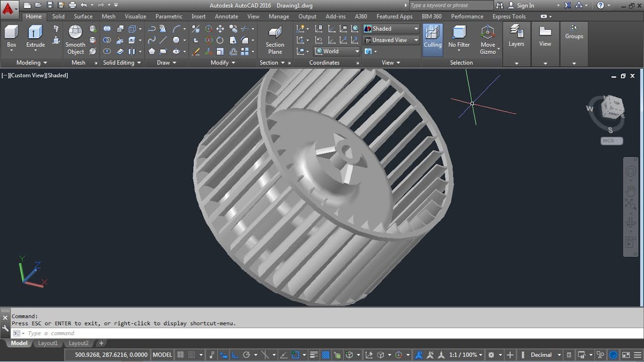Click the ViewCube in the viewport
644x362 pixels.
tap(612, 107)
